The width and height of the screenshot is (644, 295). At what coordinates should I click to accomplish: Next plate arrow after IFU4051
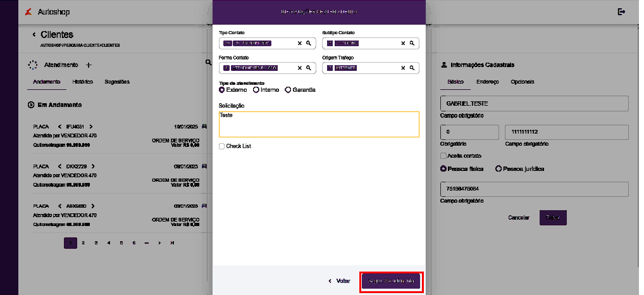point(90,127)
